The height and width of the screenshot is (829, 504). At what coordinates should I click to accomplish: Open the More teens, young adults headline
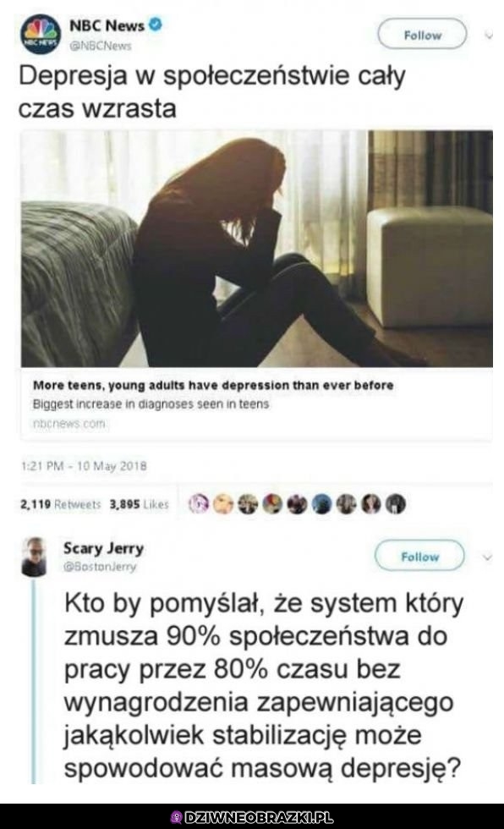coord(213,386)
